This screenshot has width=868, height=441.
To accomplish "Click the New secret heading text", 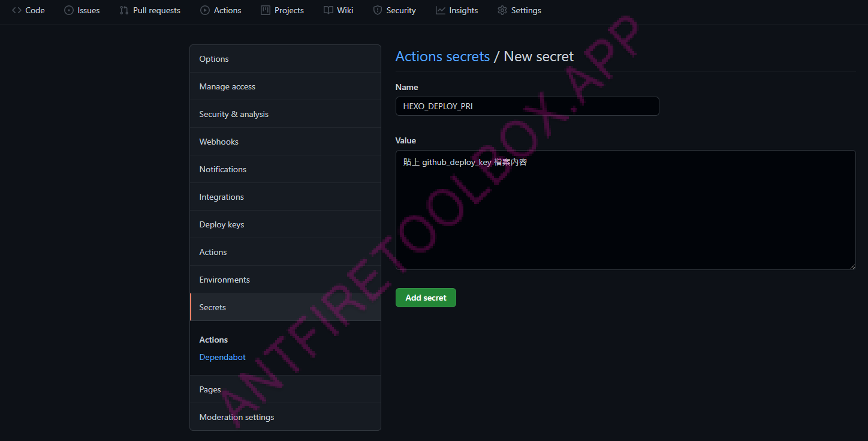I will point(539,56).
